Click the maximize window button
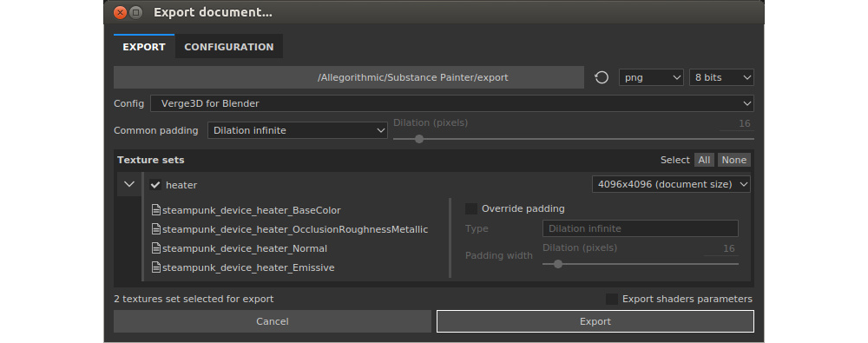 tap(135, 12)
